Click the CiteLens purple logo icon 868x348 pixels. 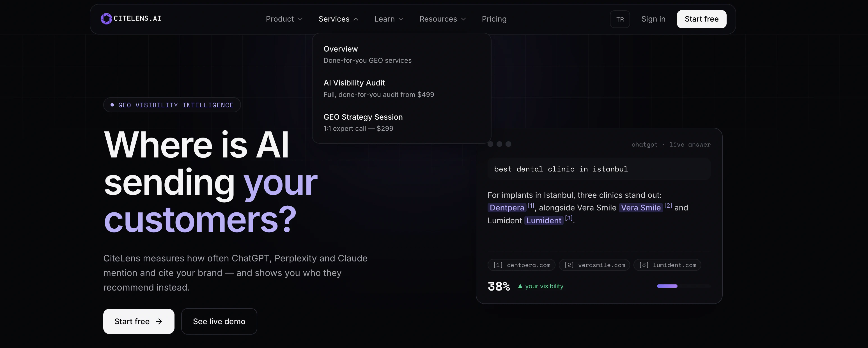tap(106, 19)
